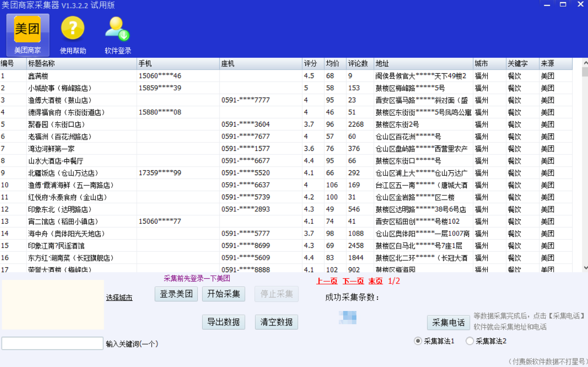Sort by 地址 column header
This screenshot has width=588, height=367.
[423, 64]
